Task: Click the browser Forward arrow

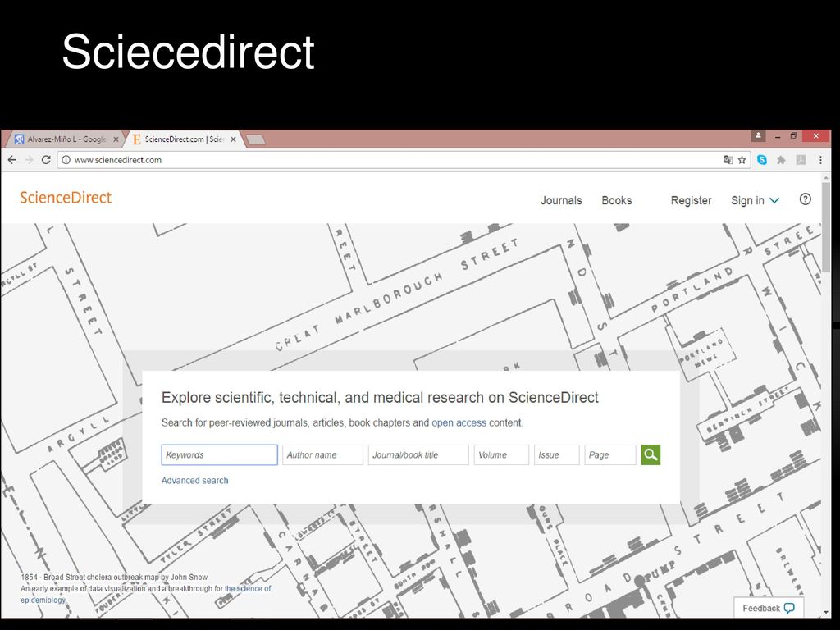Action: click(29, 160)
